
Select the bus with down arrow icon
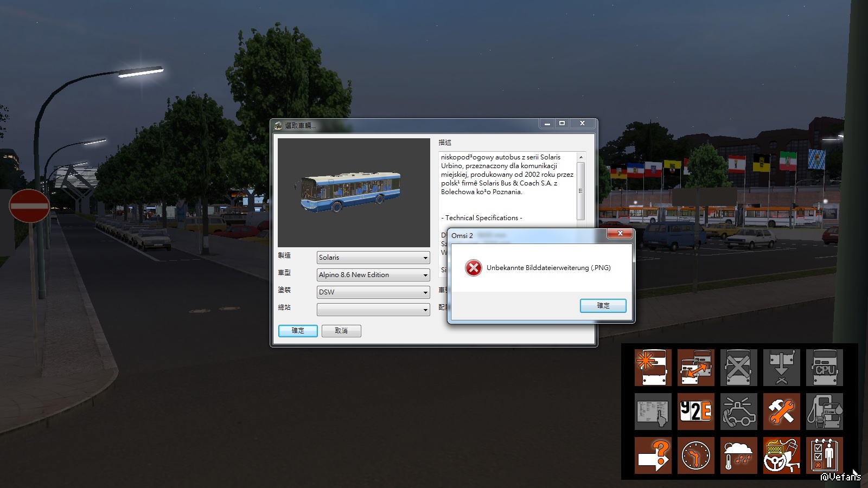click(782, 368)
